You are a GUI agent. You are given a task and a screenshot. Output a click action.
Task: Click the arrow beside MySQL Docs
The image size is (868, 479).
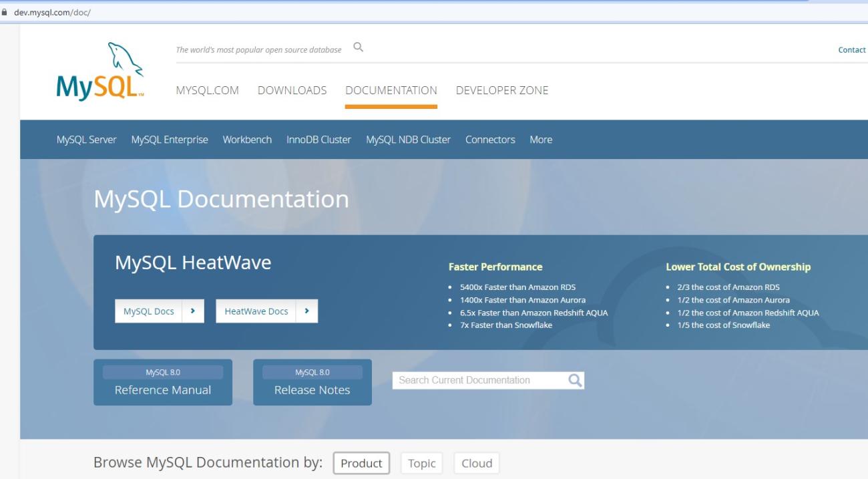193,311
